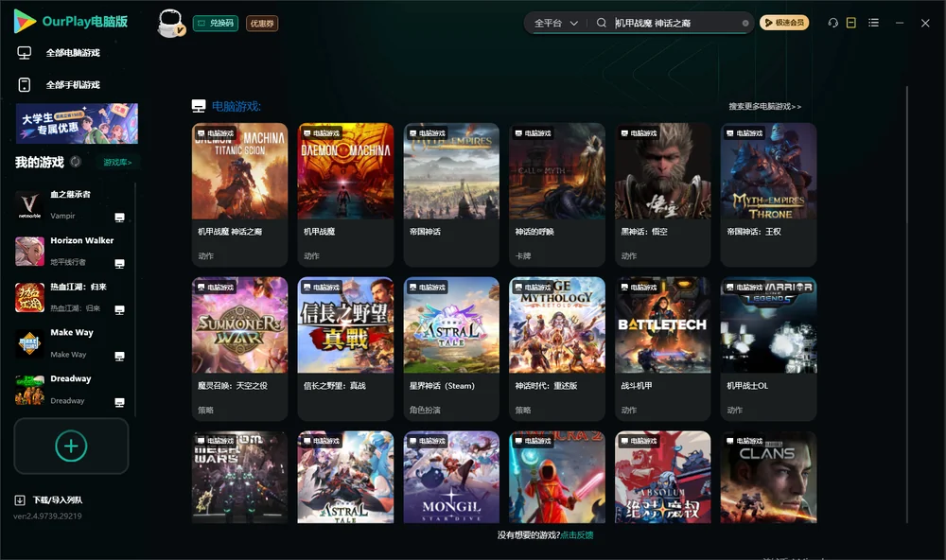This screenshot has height=560, width=946.
Task: Select the 信长之野望:真战 game card
Action: (345, 349)
